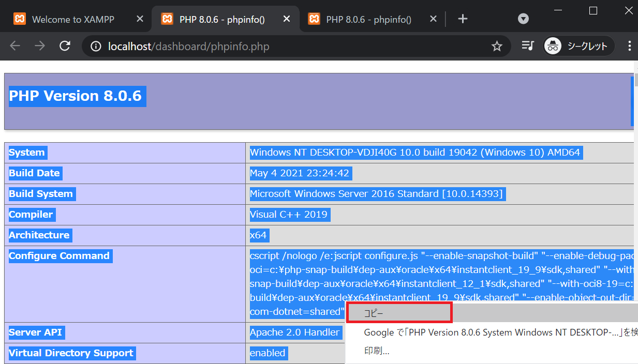Viewport: 638px width, 364px height.
Task: Click the XAMPP favicon on the Welcome tab
Action: (19, 19)
